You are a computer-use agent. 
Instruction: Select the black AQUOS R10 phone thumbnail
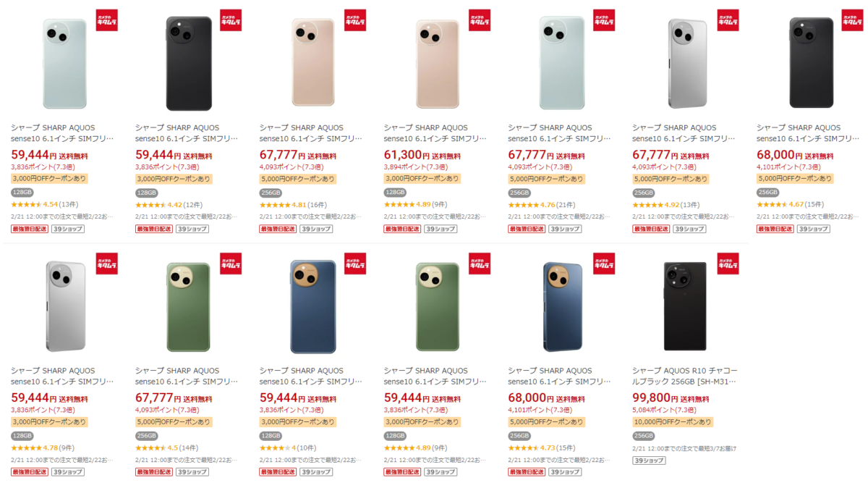[685, 306]
